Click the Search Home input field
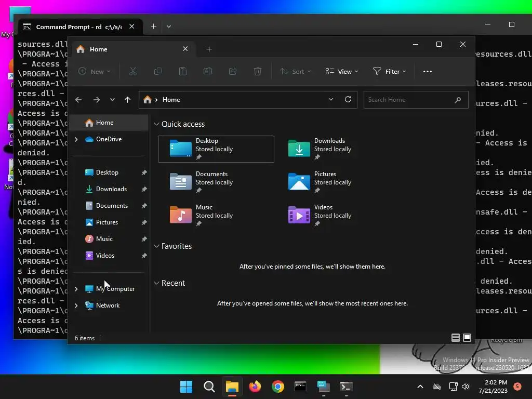The image size is (532, 399). click(416, 100)
